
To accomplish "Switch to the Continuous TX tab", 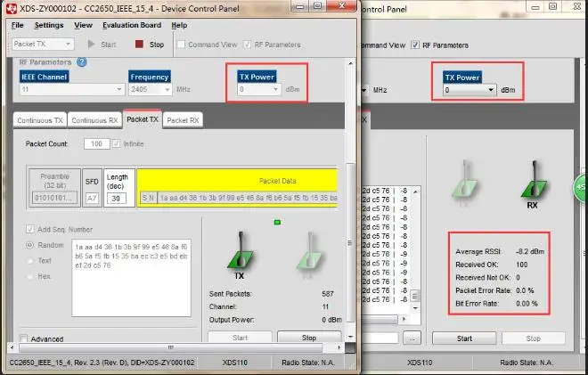I will 40,120.
